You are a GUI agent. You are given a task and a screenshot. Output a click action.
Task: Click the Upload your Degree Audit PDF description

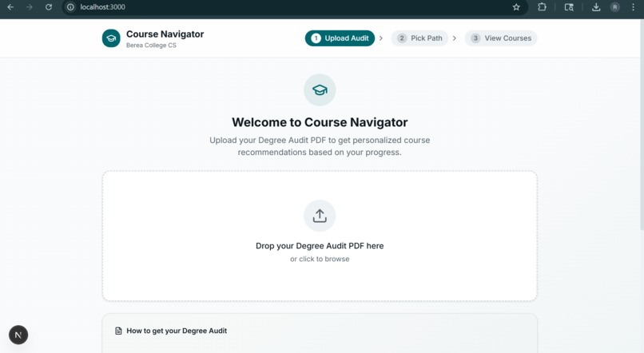click(x=320, y=146)
